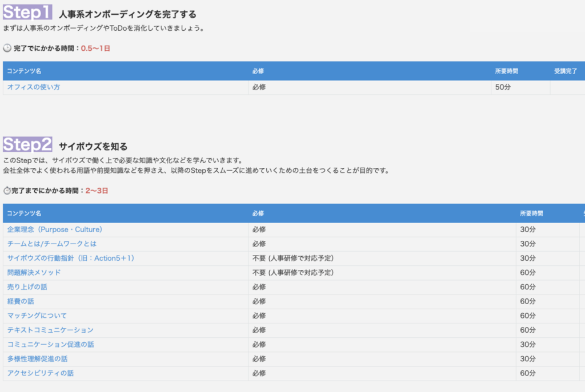Image resolution: width=585 pixels, height=392 pixels.
Task: Click the Step1 heading badge
Action: [27, 13]
